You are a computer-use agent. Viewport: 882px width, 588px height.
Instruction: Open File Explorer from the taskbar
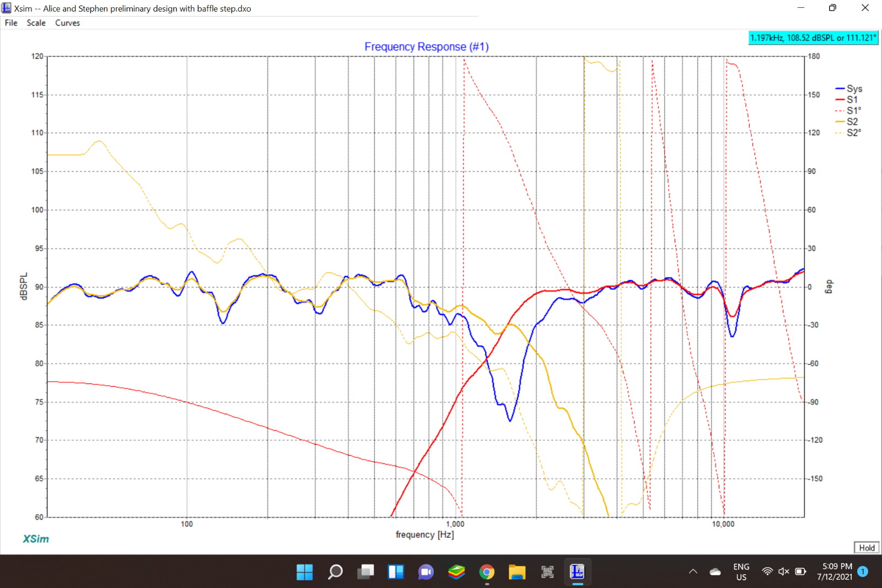[517, 572]
